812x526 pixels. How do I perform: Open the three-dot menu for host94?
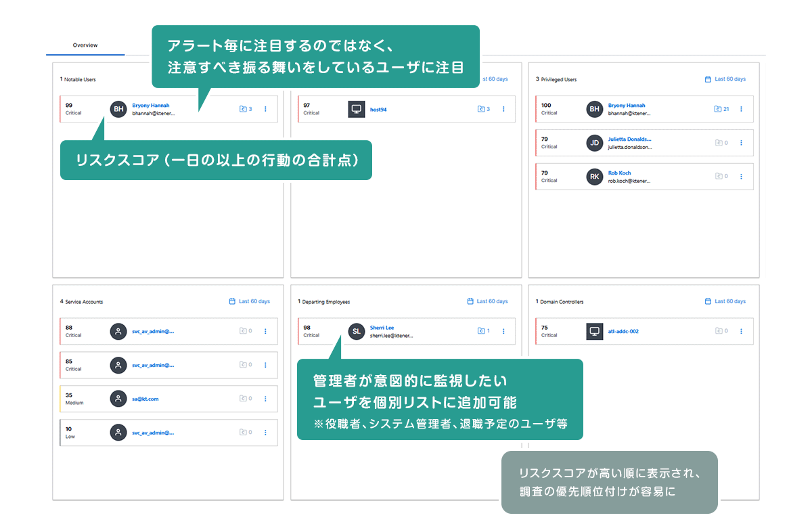503,109
